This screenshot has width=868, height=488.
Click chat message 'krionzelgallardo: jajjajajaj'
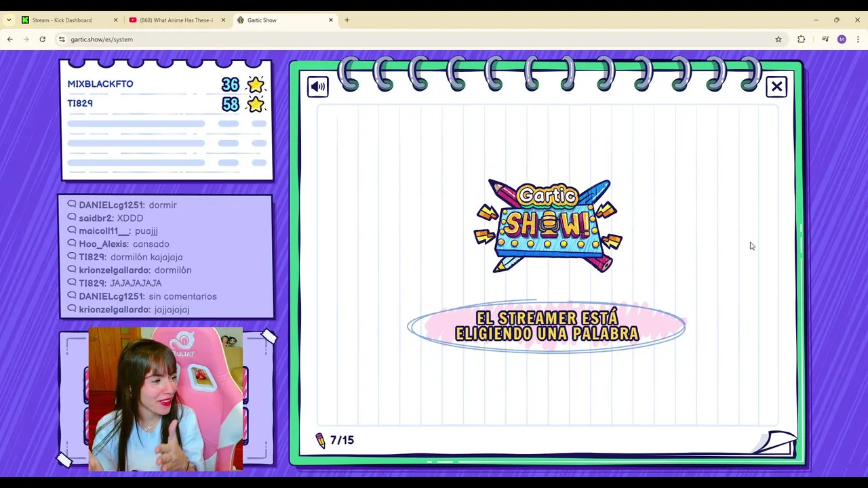(x=128, y=309)
